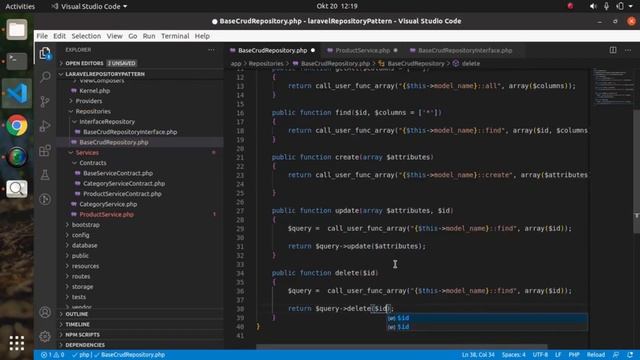
Task: Open the Go menu
Action: pos(133,36)
